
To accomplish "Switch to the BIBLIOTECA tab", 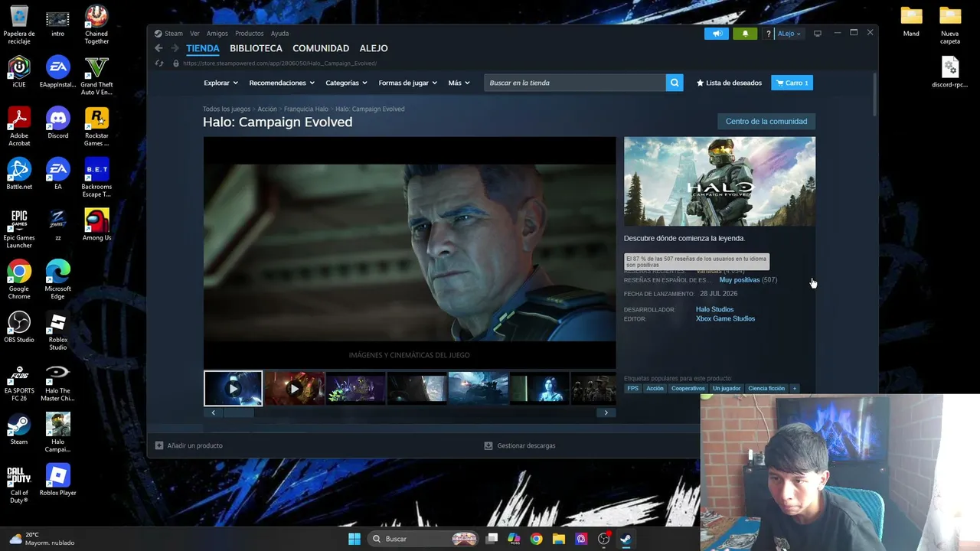I will tap(256, 48).
